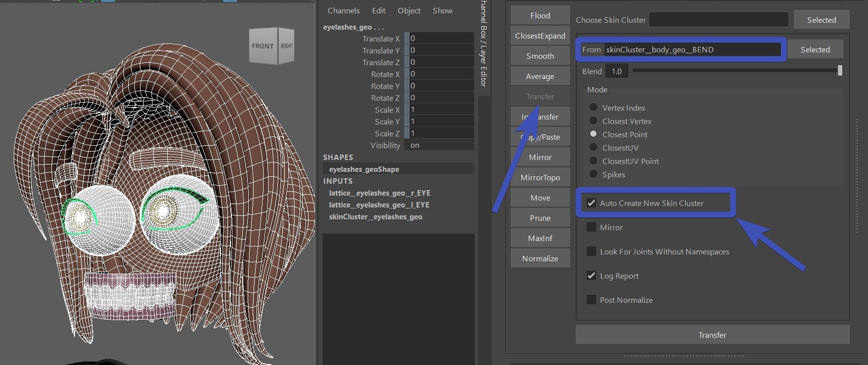Select the Smooth tool button
868x365 pixels.
(540, 56)
